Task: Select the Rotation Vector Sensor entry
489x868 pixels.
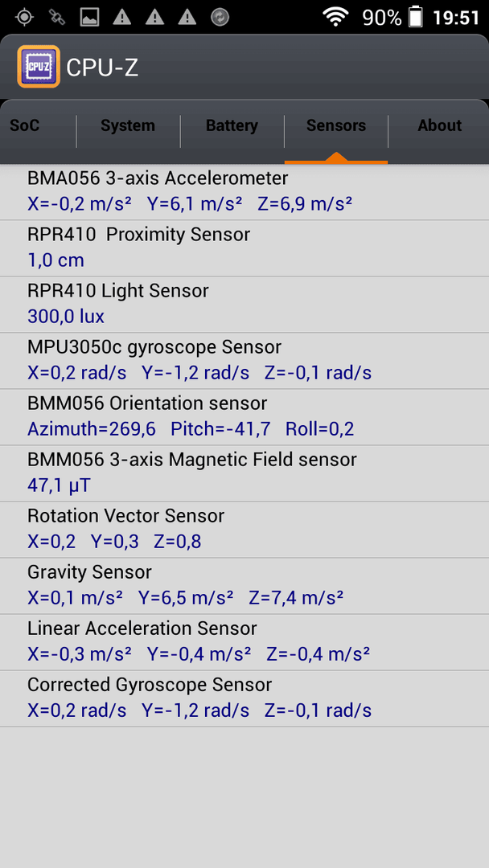Action: click(x=244, y=530)
